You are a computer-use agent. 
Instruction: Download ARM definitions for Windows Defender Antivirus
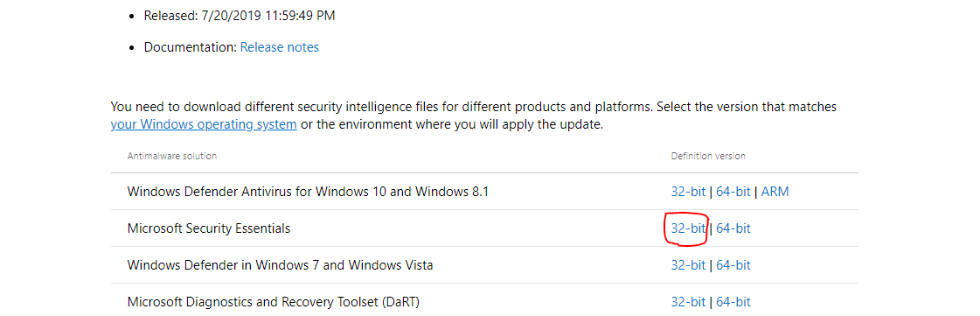point(775,192)
